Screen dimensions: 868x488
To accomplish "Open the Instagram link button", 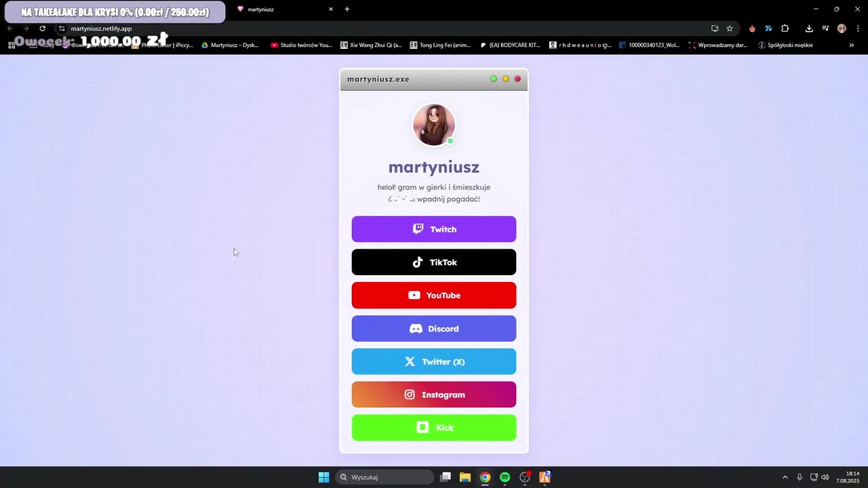I will tap(434, 394).
